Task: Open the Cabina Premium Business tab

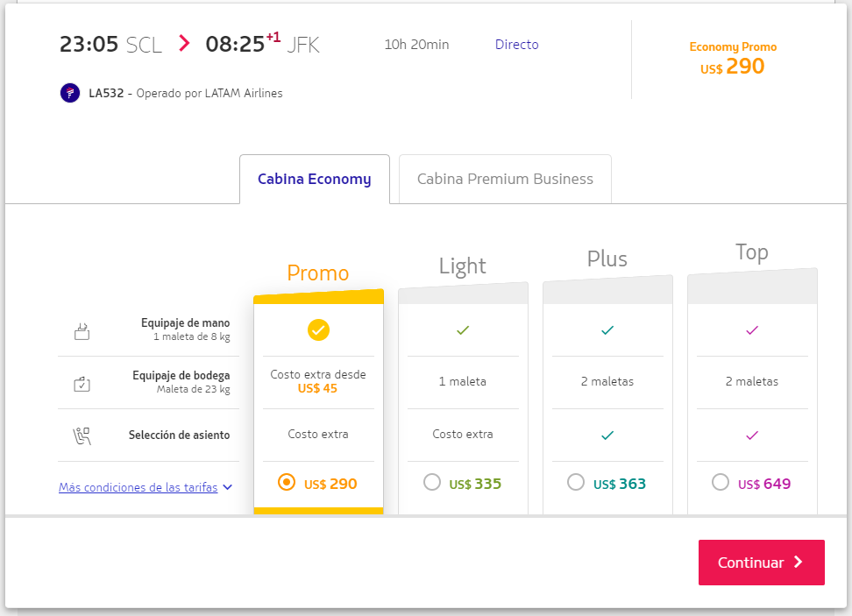Action: pos(505,180)
